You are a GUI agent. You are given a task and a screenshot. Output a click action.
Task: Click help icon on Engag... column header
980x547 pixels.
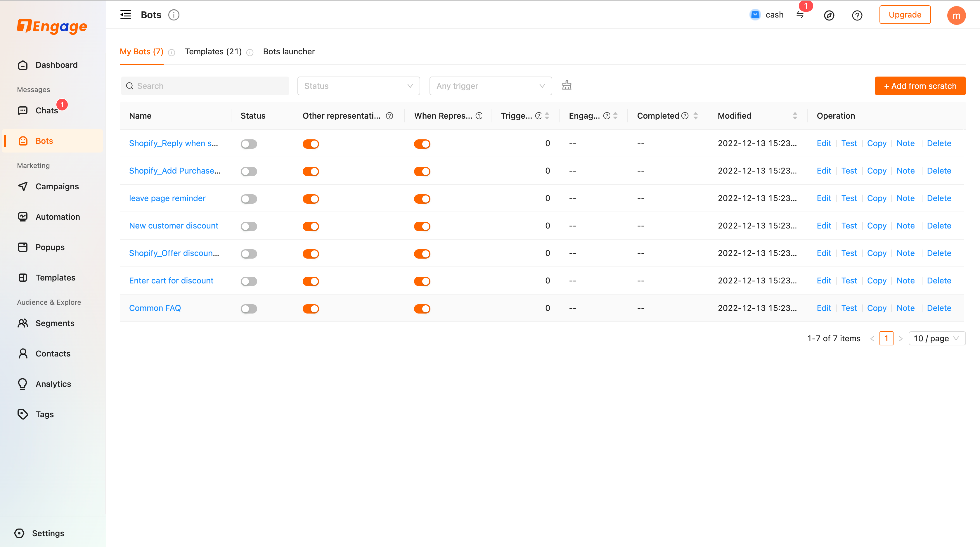click(x=606, y=116)
